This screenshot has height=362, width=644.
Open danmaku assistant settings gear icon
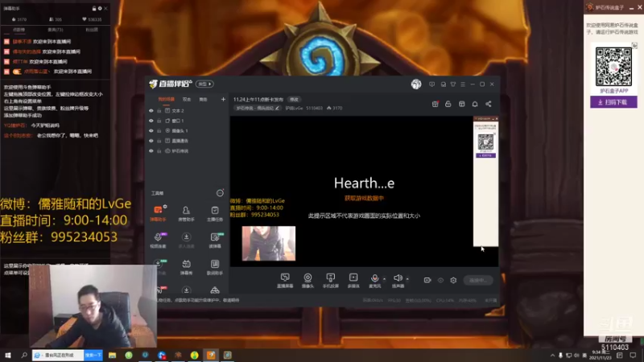pyautogui.click(x=100, y=8)
